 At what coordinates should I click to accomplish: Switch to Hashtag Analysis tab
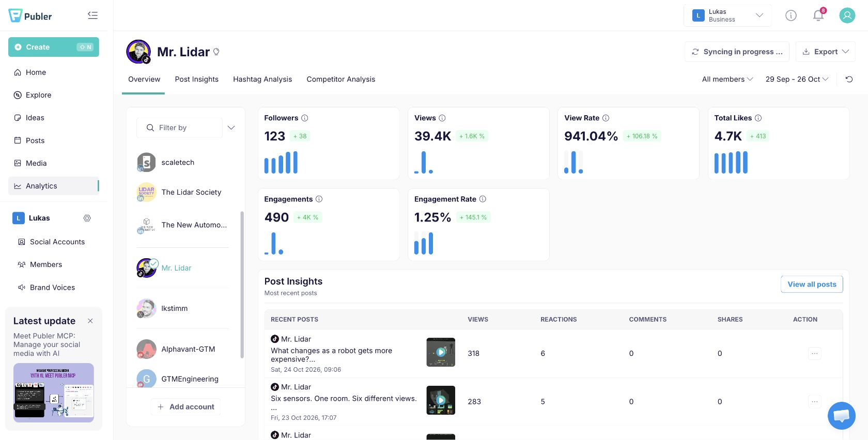coord(262,79)
